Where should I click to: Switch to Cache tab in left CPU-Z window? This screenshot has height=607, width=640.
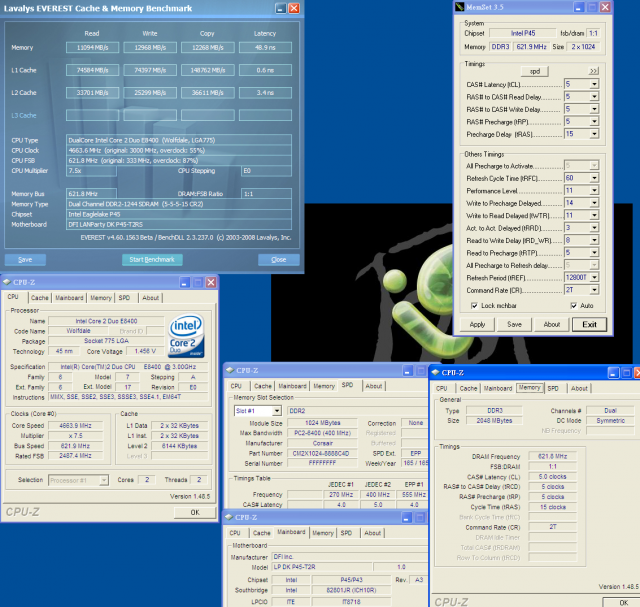[40, 298]
